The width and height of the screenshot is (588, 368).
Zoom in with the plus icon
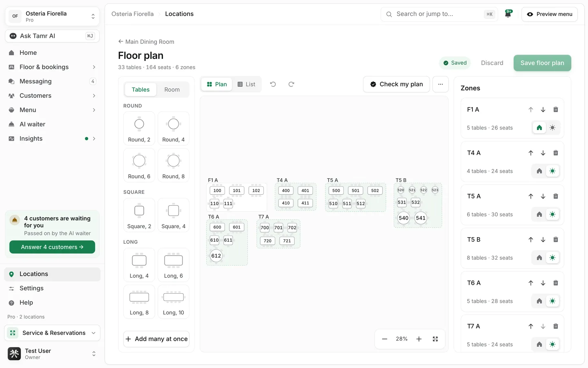pyautogui.click(x=419, y=339)
